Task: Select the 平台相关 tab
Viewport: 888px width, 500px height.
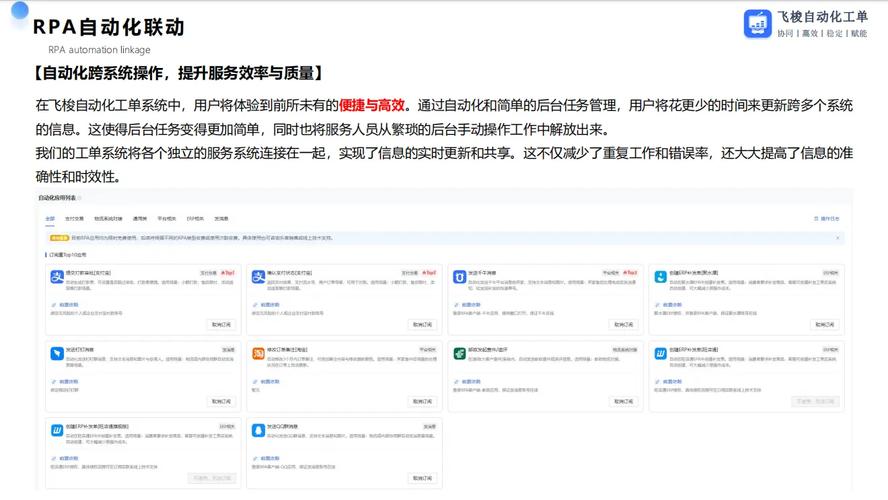Action: pyautogui.click(x=166, y=219)
